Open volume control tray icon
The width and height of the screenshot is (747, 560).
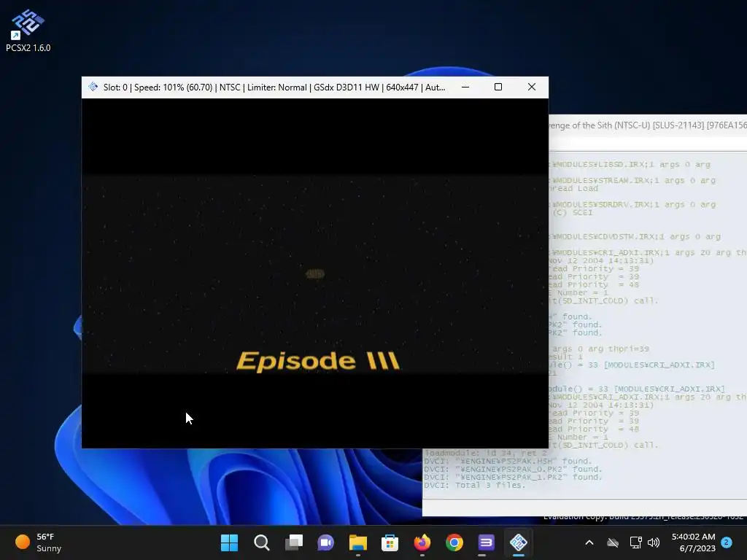[654, 542]
